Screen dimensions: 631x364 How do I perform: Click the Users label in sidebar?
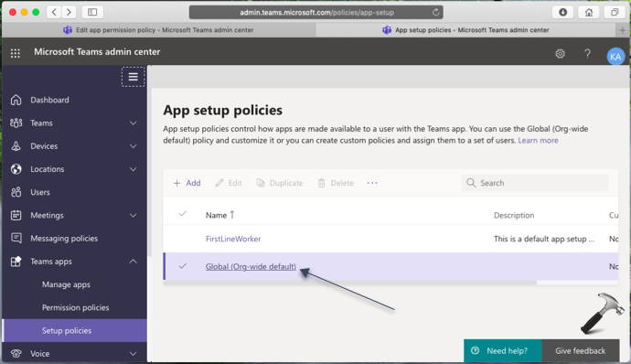tap(40, 192)
